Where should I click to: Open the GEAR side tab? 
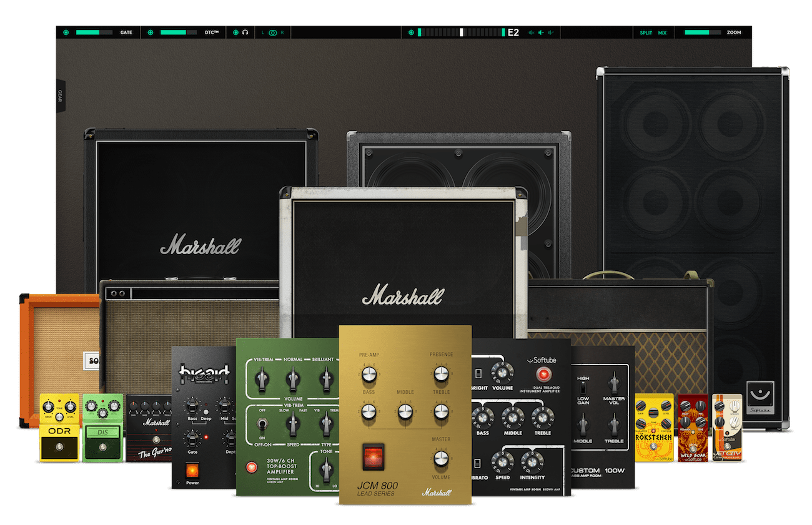(61, 96)
